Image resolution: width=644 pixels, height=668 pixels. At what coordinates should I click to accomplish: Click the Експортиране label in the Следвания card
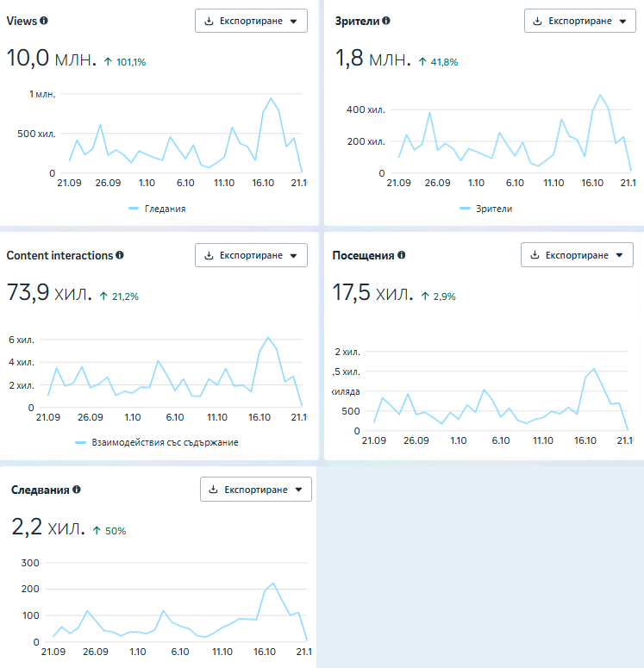(x=256, y=490)
